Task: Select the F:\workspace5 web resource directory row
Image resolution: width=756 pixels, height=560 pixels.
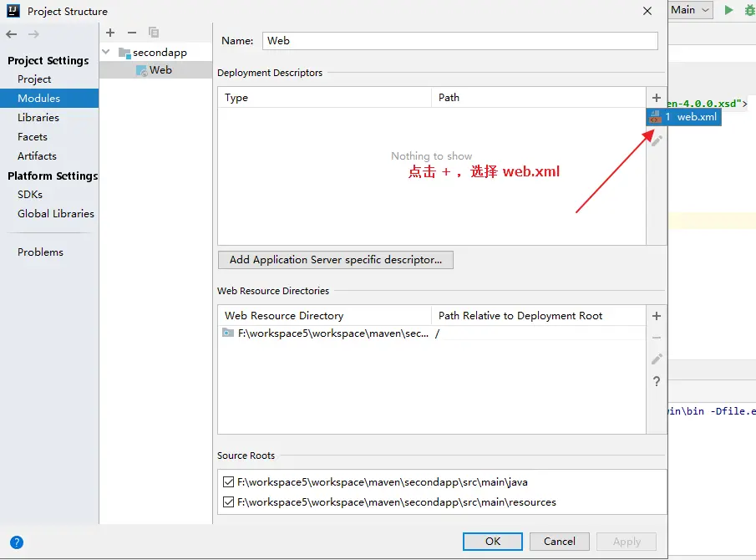Action: pyautogui.click(x=432, y=333)
